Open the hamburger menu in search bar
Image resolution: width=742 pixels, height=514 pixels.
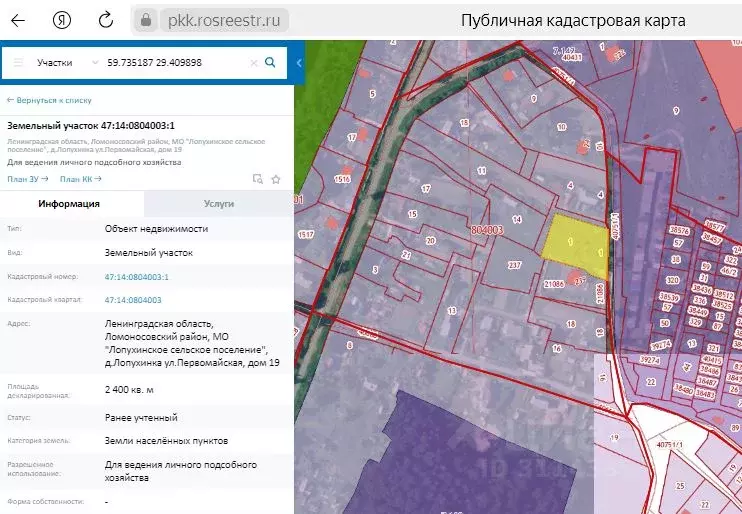(x=18, y=62)
